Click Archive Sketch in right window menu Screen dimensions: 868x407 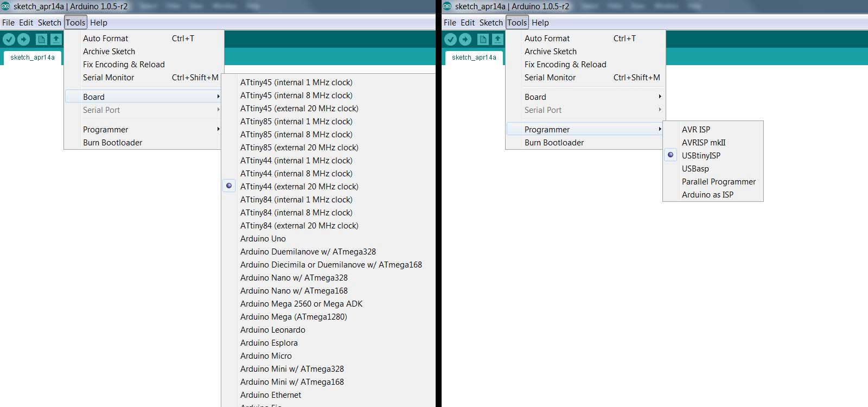point(585,52)
